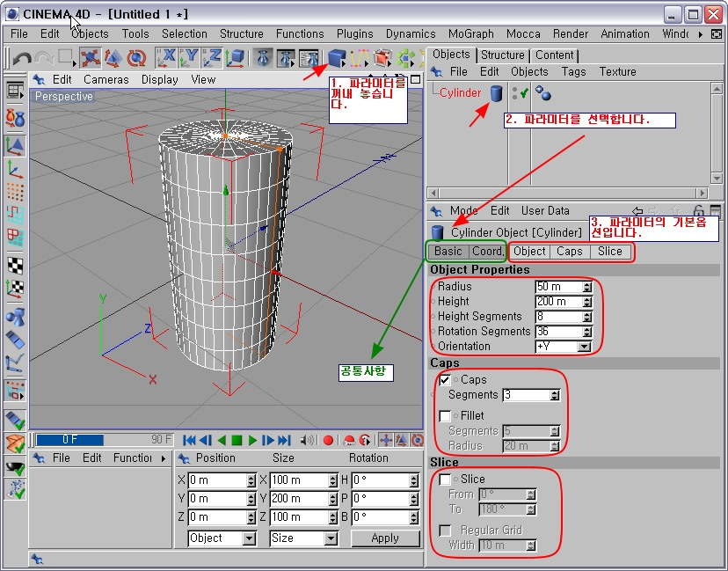Viewport: 728px width, 571px height.
Task: Click the HyperNURBS generator icon
Action: click(x=382, y=58)
